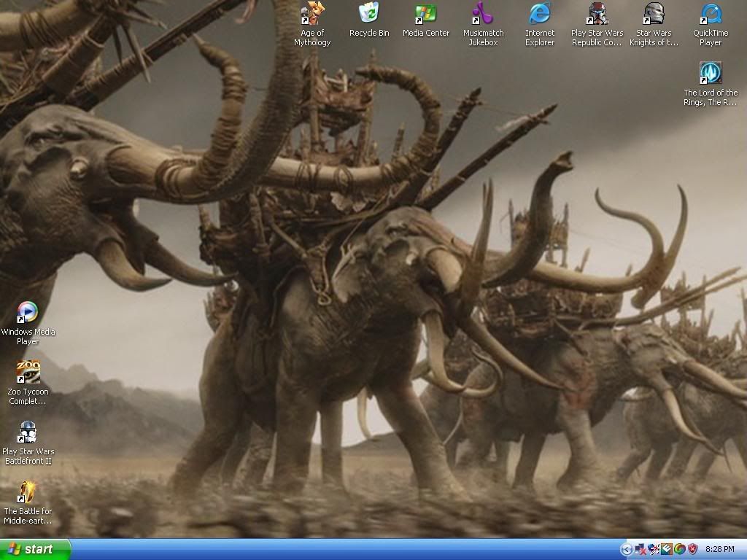Screen dimensions: 747x560
Task: Open the red Security Center shield alert
Action: (692, 550)
